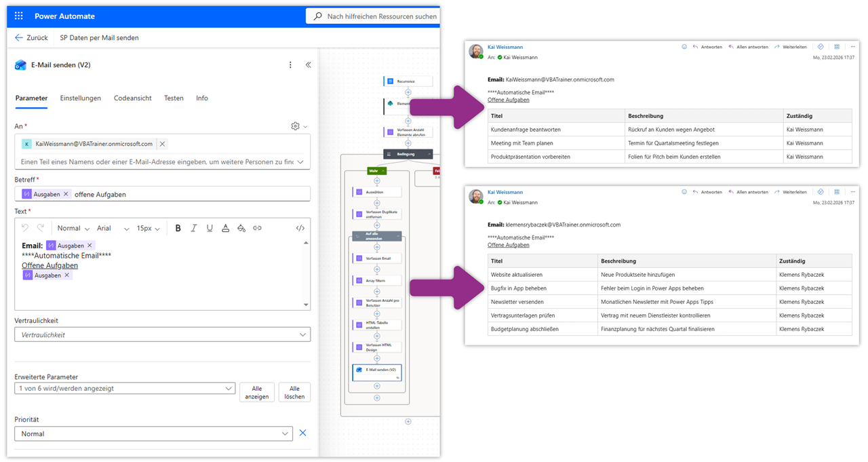Insert a hyperlink with the link icon

coord(257,228)
